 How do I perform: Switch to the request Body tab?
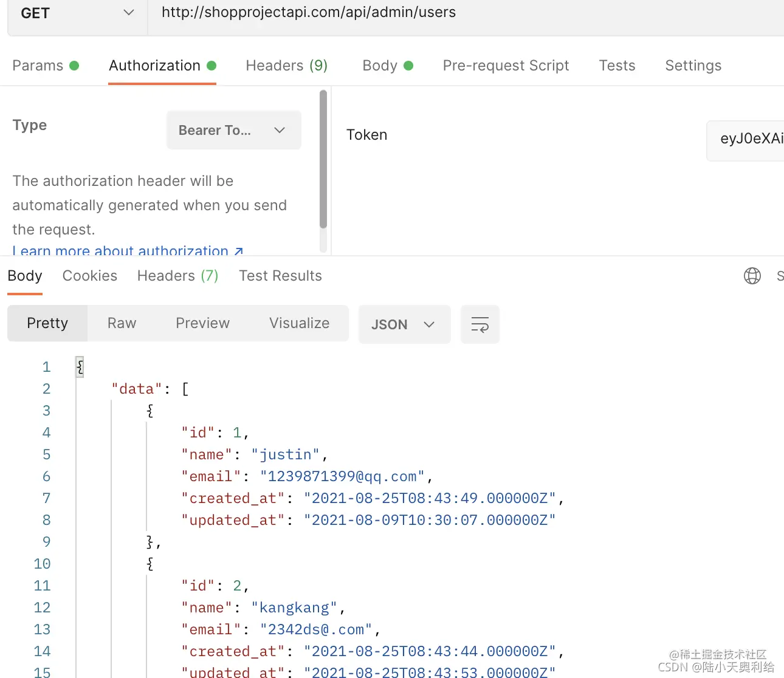point(387,66)
